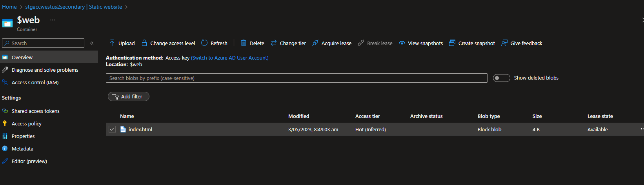Click the sidebar Search field
Screen dimensions: 644x185
pyautogui.click(x=43, y=43)
